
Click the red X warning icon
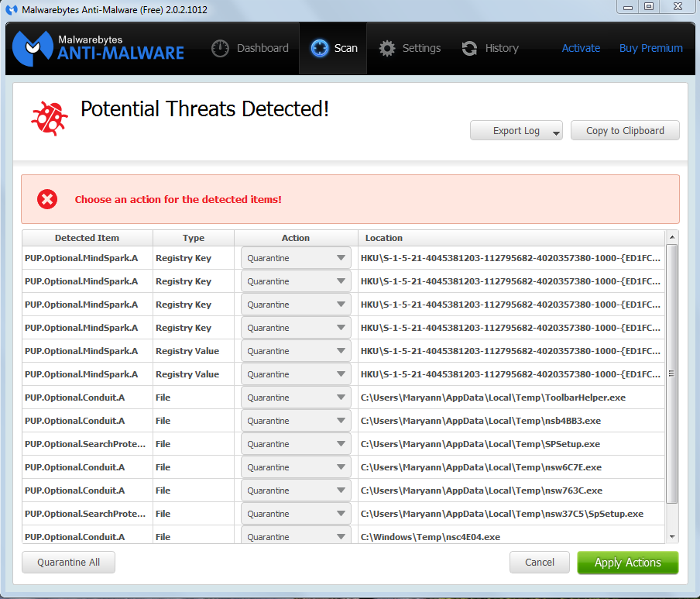point(47,199)
